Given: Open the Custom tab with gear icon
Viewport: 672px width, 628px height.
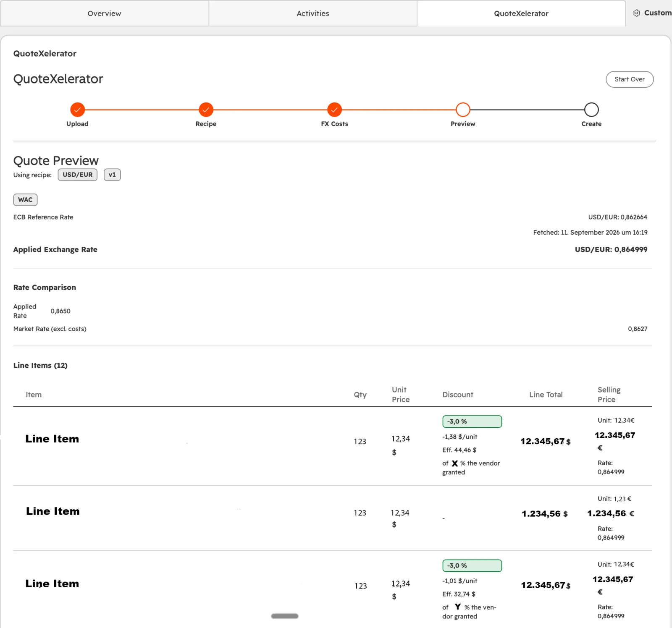Looking at the screenshot, I should pyautogui.click(x=652, y=13).
